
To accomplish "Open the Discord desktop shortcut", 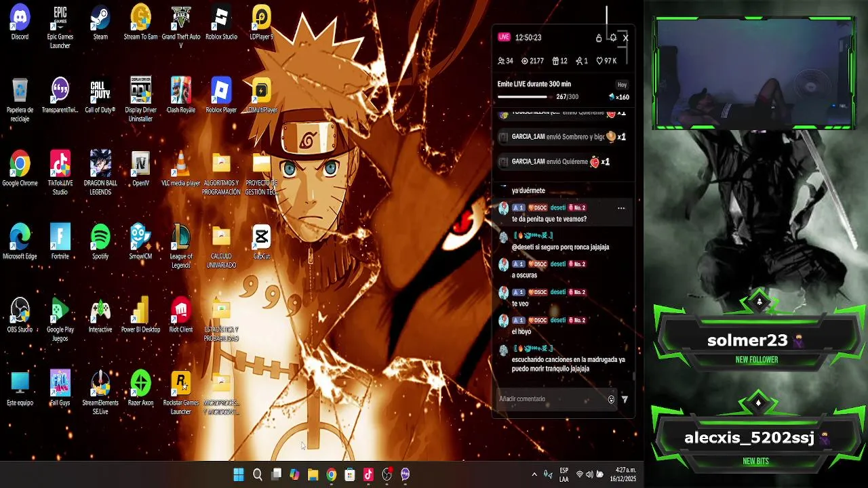I will (20, 23).
